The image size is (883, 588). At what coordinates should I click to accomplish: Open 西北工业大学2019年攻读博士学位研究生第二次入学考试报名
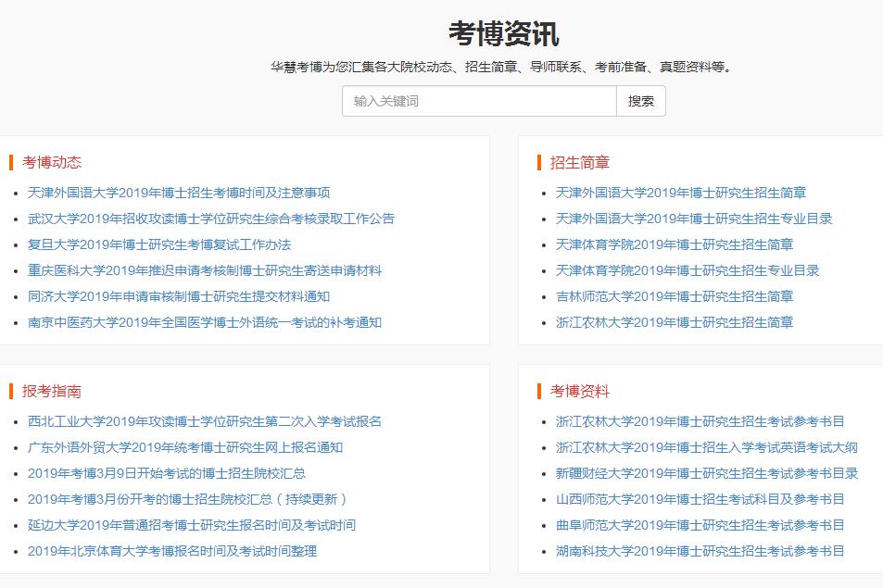click(x=205, y=421)
